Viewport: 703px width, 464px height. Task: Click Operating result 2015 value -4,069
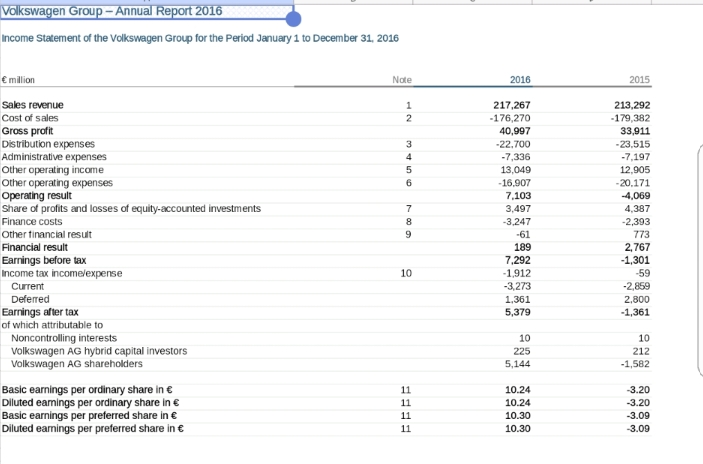point(636,196)
